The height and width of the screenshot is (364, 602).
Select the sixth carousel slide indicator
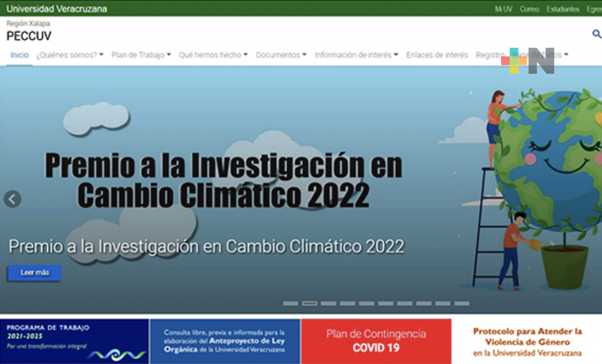point(385,304)
